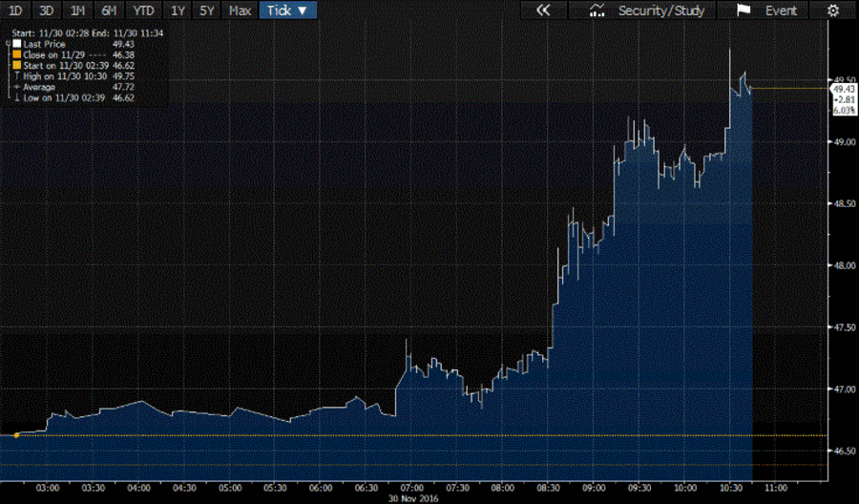Click the 'Last Price' legend label
Viewport: 859px width, 504px height.
(44, 44)
